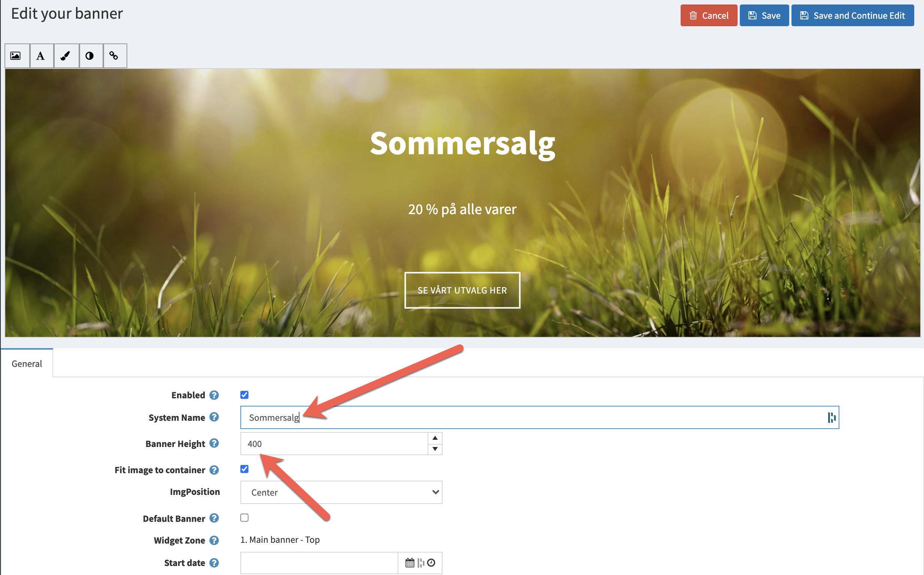924x575 pixels.
Task: Click help icon next to System Name
Action: click(x=214, y=417)
